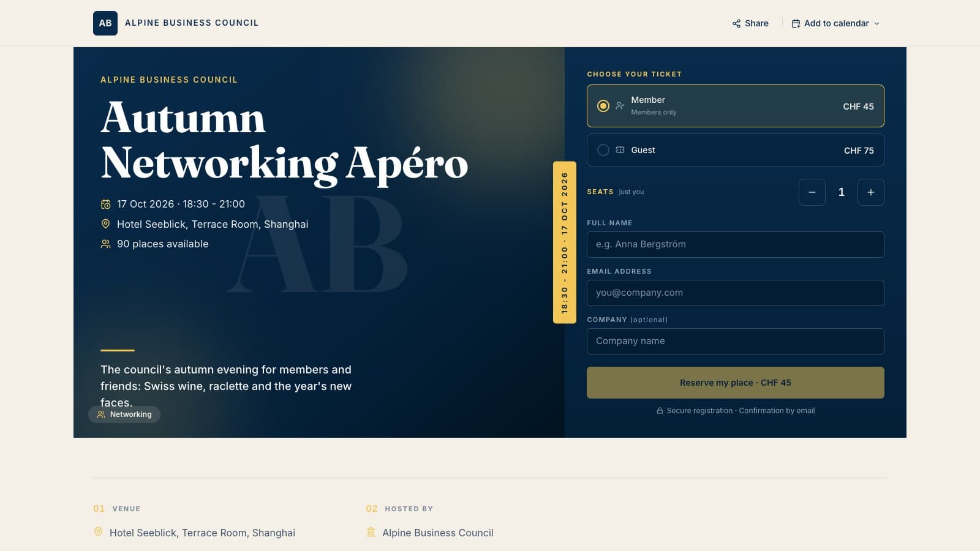The image size is (980, 551).
Task: Click the calendar-clock icon next to event date
Action: 105,204
